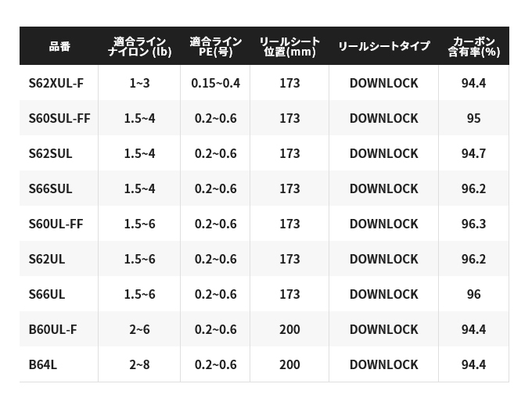
Task: Select the S62SUL model cell
Action: 50,153
